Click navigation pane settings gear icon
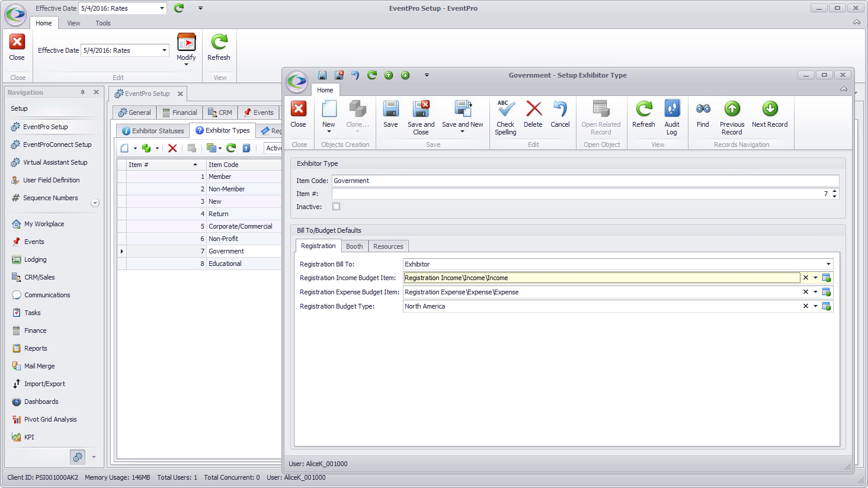The width and height of the screenshot is (868, 488). click(x=78, y=457)
